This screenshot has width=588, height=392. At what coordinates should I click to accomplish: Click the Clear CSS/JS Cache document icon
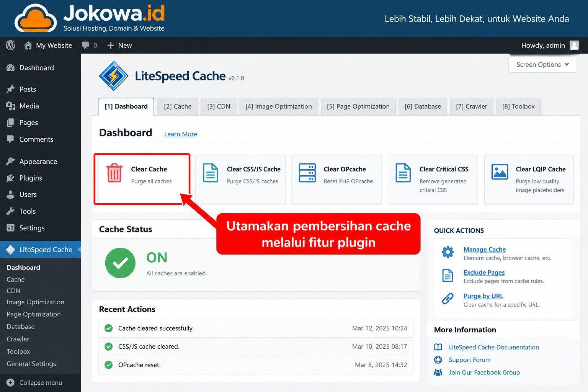pyautogui.click(x=211, y=173)
